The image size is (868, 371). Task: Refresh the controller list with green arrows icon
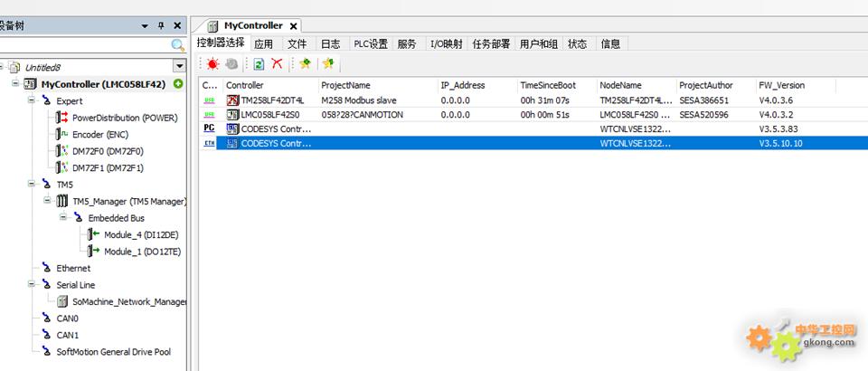259,64
